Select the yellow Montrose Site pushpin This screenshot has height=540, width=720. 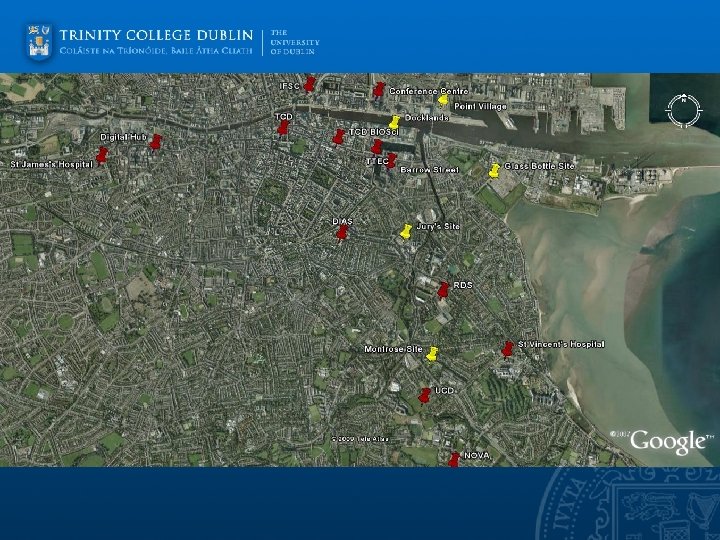pyautogui.click(x=432, y=354)
